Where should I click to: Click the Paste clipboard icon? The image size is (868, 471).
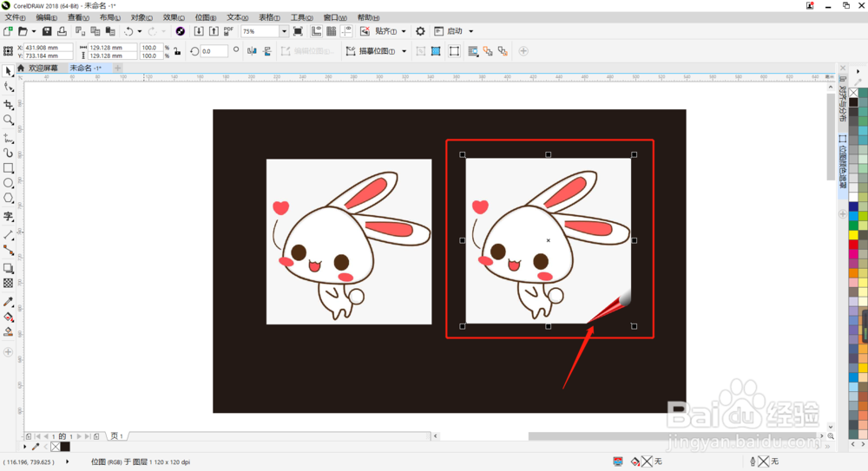110,31
